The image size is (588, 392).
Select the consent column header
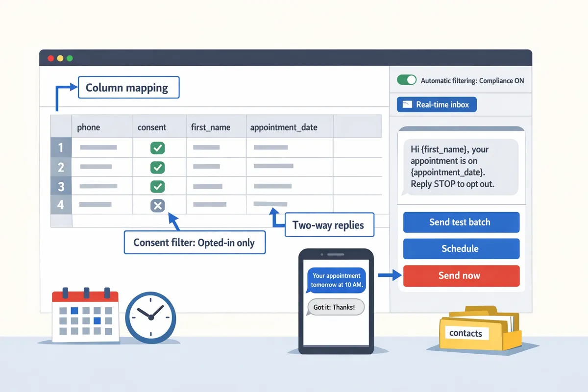[160, 127]
